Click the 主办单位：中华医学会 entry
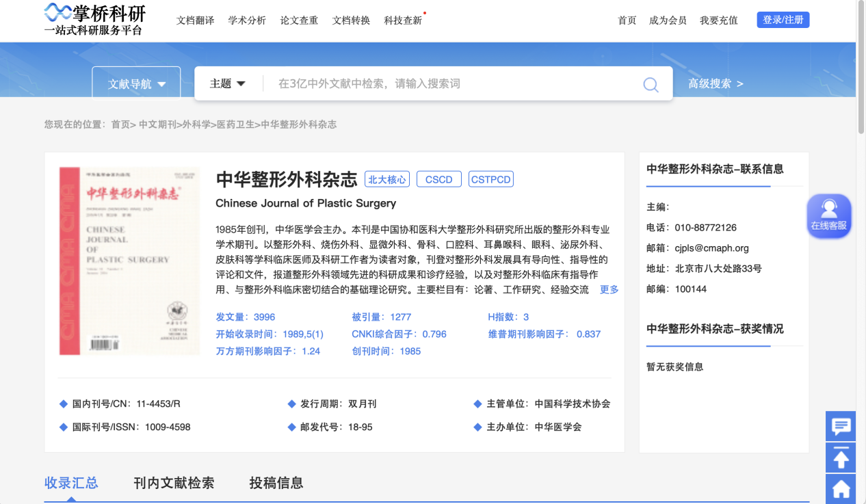Screen dimensions: 866x504 pos(527,427)
